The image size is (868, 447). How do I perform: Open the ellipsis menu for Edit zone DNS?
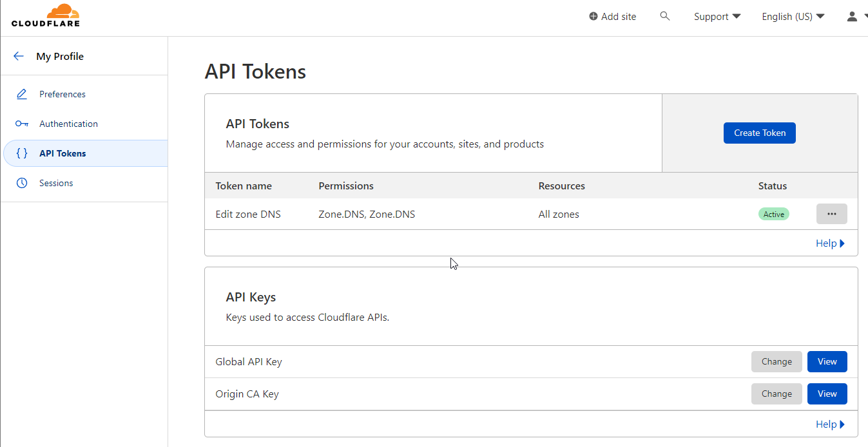(x=831, y=214)
